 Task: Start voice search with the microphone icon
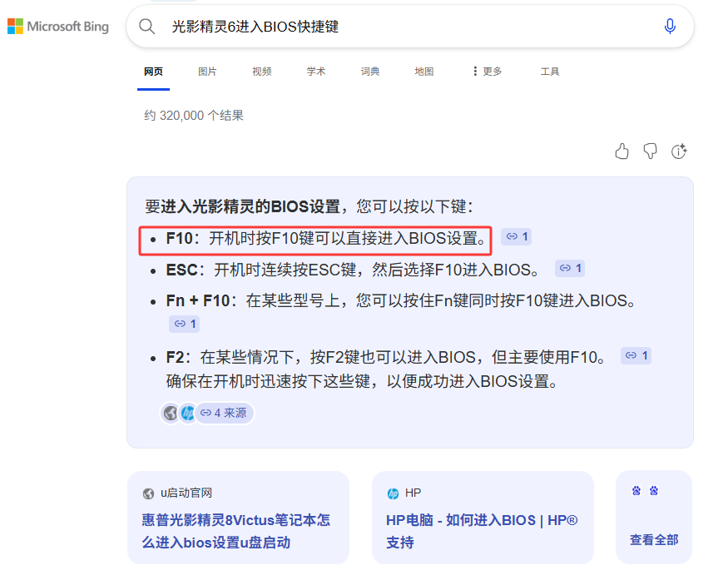click(x=670, y=27)
